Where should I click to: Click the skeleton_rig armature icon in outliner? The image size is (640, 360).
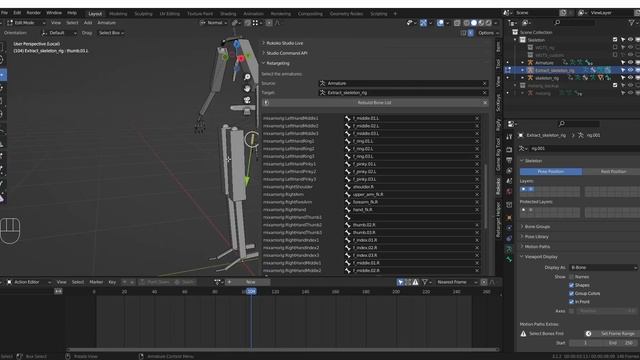coord(530,78)
